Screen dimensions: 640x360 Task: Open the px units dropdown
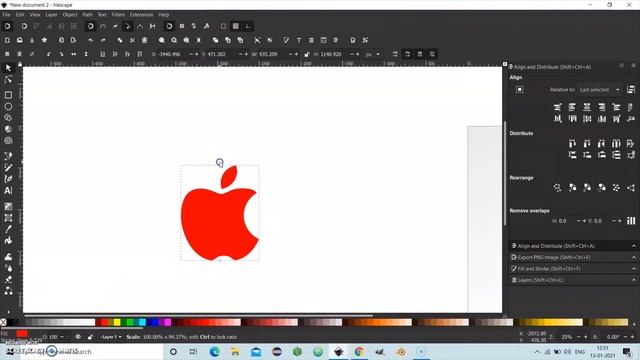(x=372, y=54)
